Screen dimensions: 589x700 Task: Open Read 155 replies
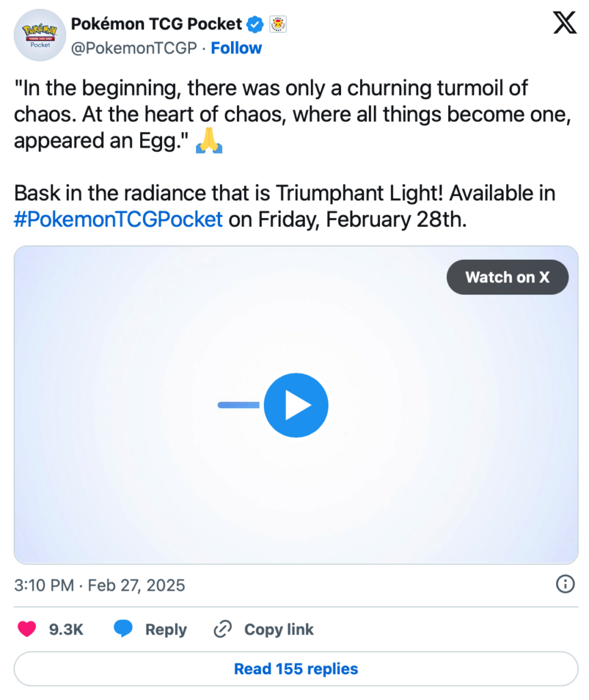pyautogui.click(x=296, y=669)
